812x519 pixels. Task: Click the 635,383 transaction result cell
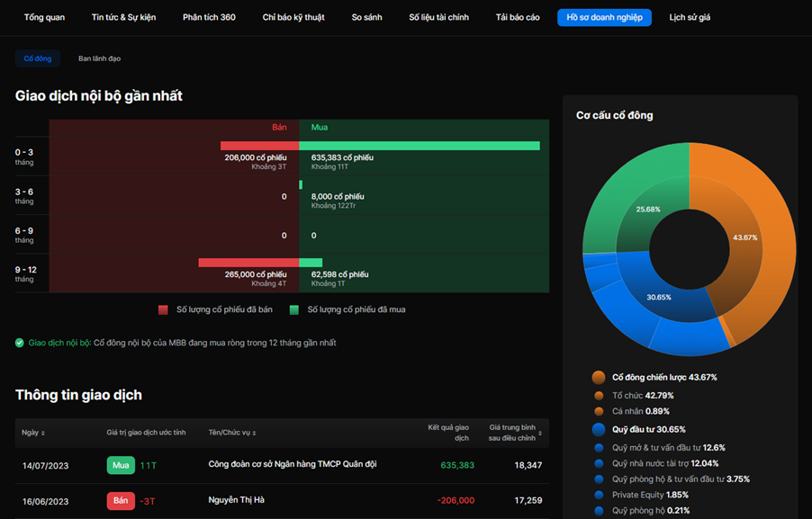point(457,465)
